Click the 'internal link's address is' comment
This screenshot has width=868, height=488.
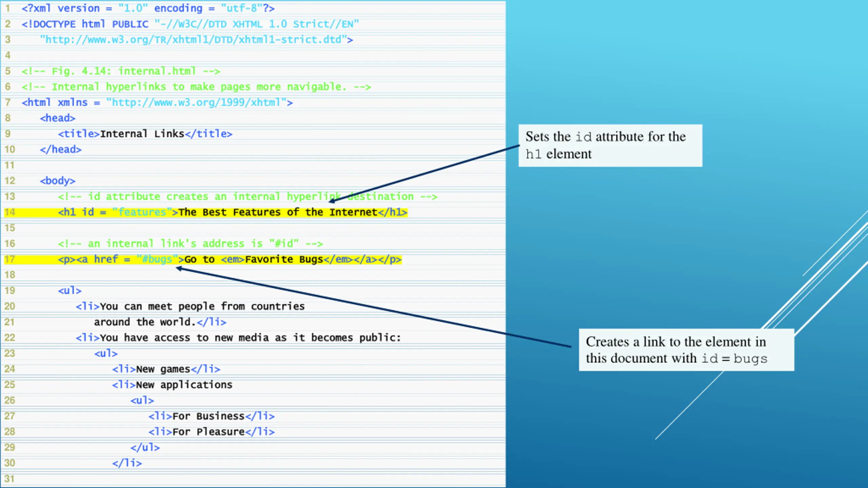coord(190,244)
